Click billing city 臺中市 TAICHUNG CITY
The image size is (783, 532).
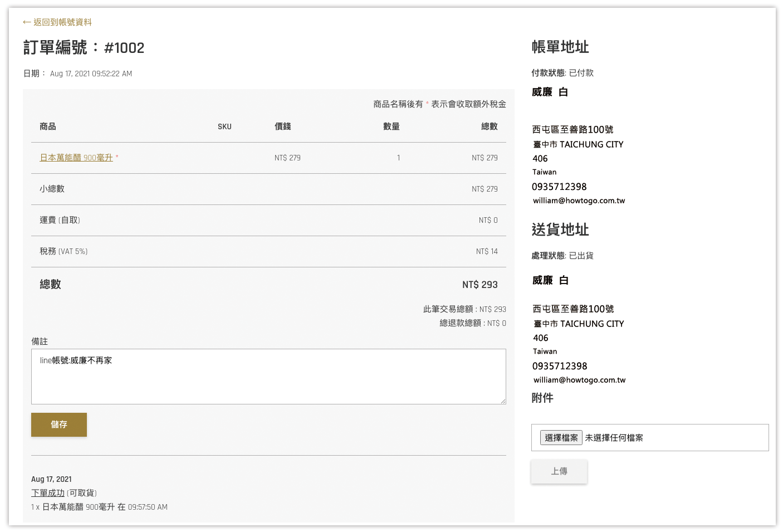pyautogui.click(x=578, y=144)
